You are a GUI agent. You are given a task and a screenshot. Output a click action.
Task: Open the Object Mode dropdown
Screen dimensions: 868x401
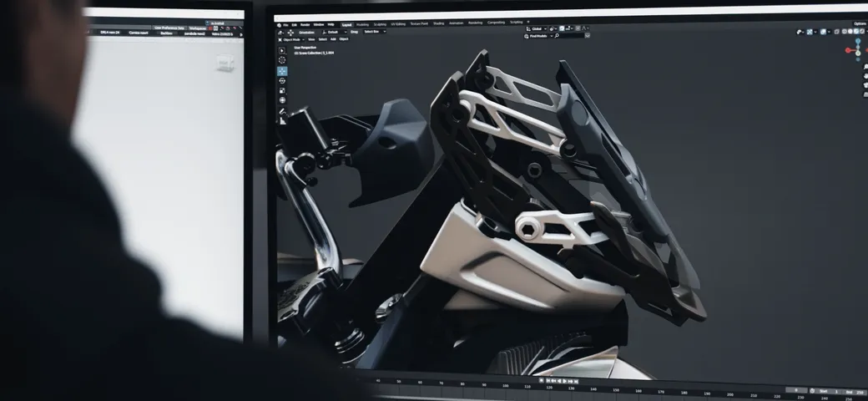[x=291, y=39]
